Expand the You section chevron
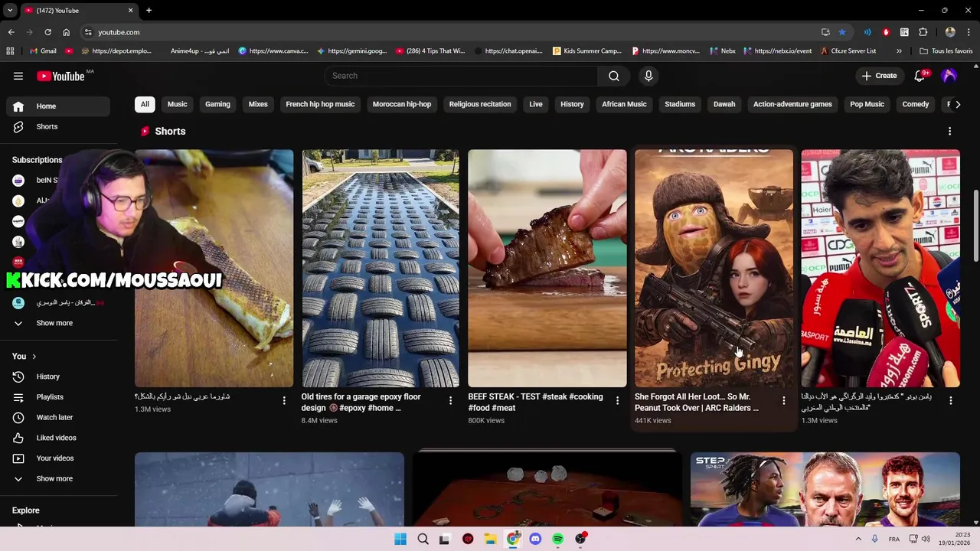The width and height of the screenshot is (980, 551). pos(34,357)
